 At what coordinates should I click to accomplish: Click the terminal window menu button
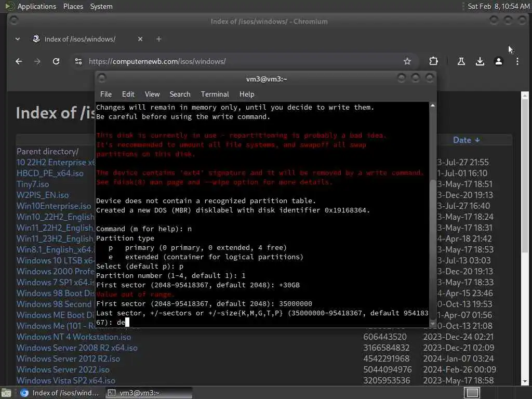point(102,78)
